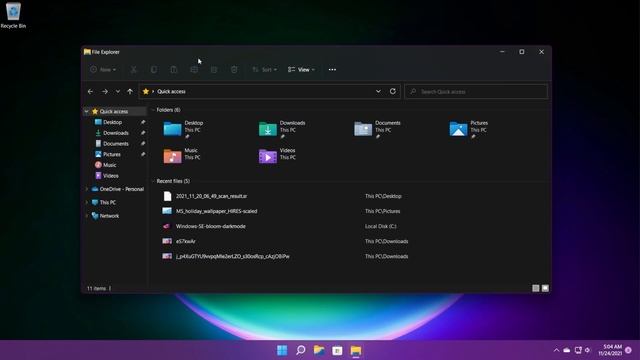This screenshot has width=640, height=360.
Task: Switch to details view icon in status bar
Action: [536, 288]
